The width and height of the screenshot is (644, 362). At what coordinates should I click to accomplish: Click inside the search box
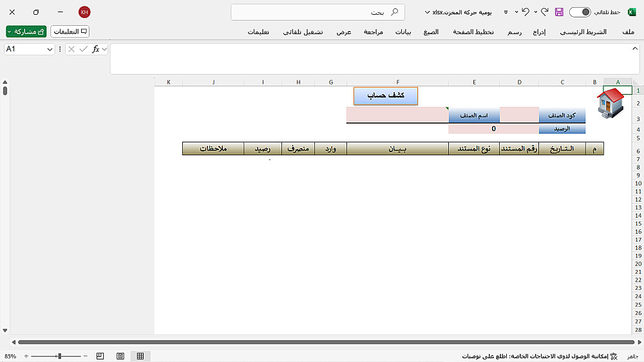[x=317, y=12]
